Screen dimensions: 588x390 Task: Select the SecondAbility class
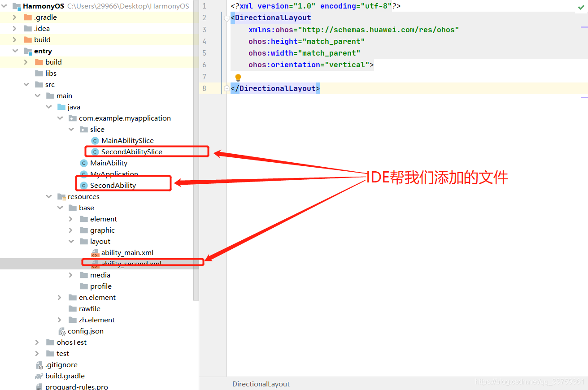113,186
